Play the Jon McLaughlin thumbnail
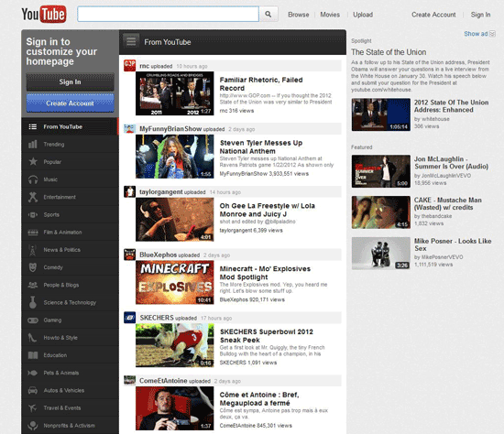The image size is (504, 434). [381, 171]
